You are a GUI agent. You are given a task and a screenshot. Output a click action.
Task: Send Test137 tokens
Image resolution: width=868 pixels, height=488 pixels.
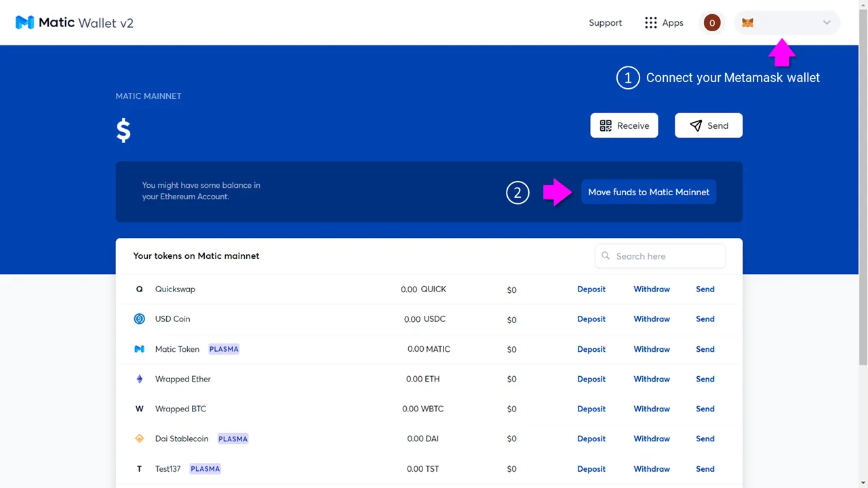pos(705,469)
